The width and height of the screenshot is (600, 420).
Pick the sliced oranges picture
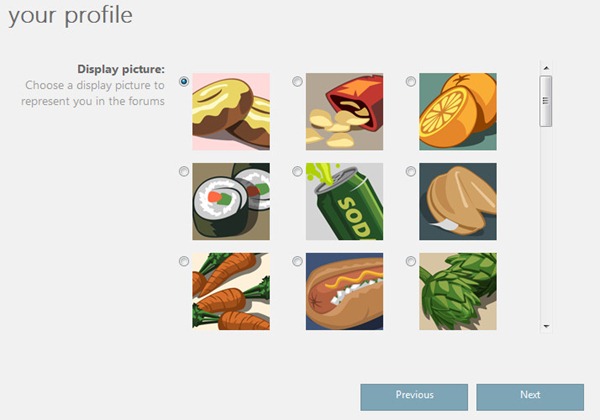[x=458, y=111]
